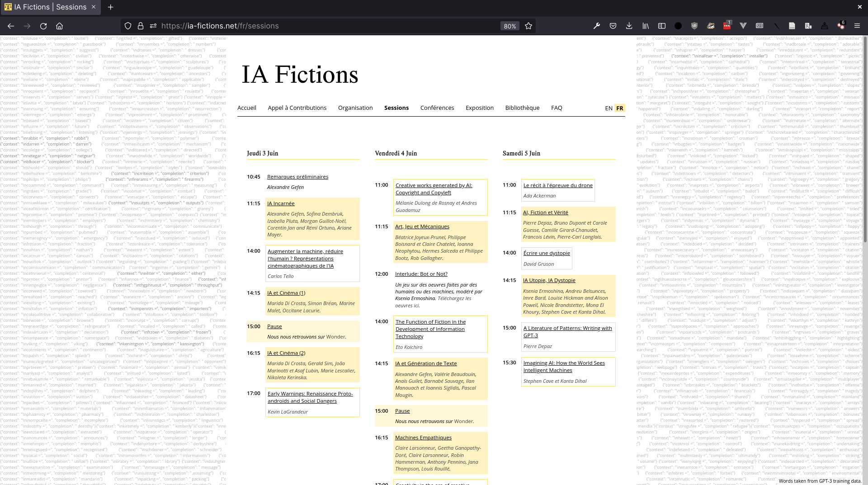The image size is (868, 485).
Task: Open the Organisation menu item
Action: (x=355, y=108)
